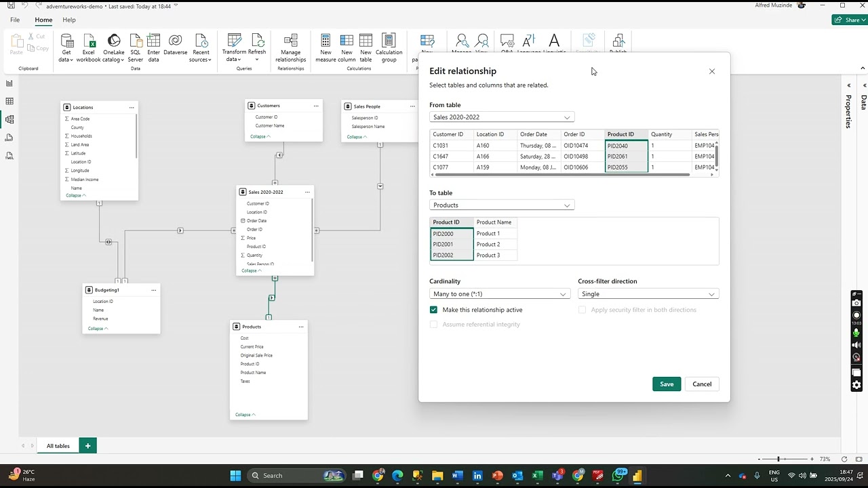
Task: Open the Help ribbon tab
Action: coord(69,20)
